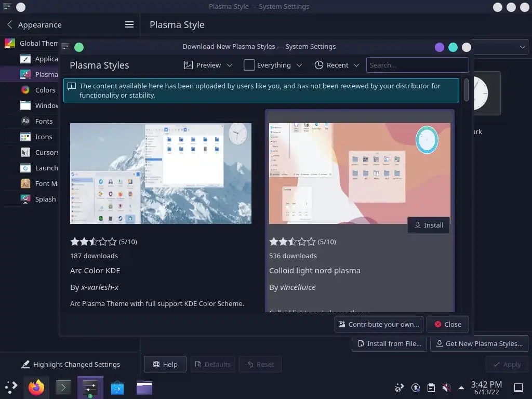Open the Preview view mode dropdown

208,65
